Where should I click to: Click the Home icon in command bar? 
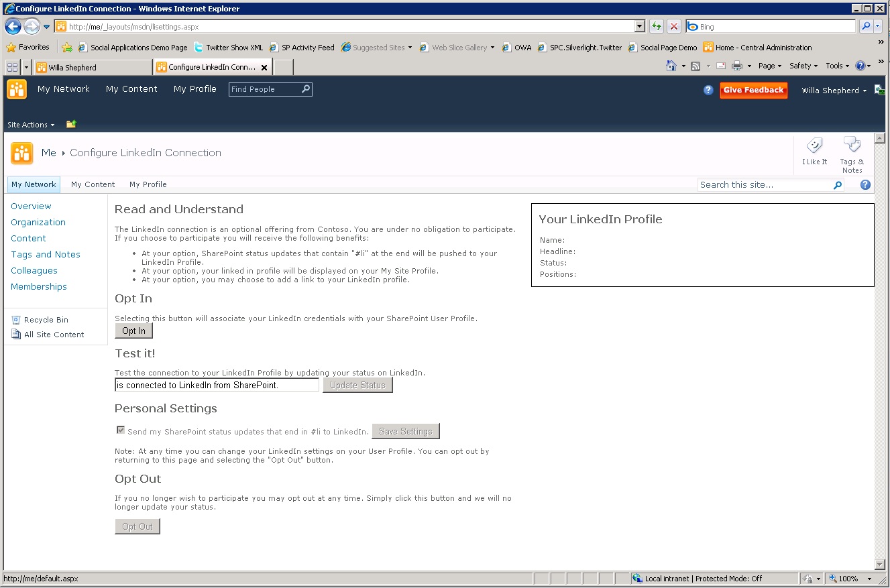671,66
